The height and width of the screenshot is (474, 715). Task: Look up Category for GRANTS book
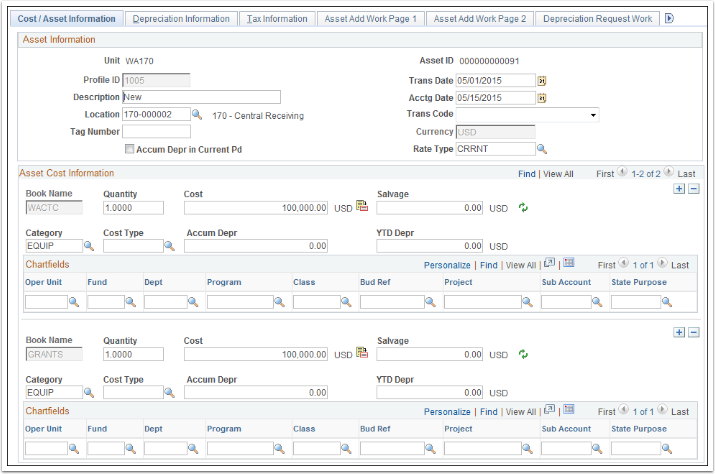[89, 393]
